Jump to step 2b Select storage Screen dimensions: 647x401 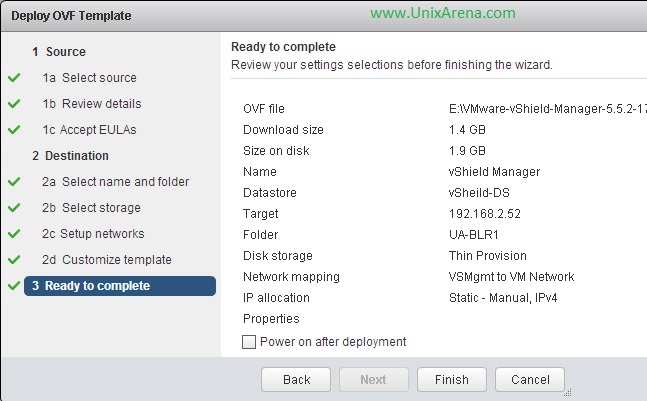pos(91,208)
